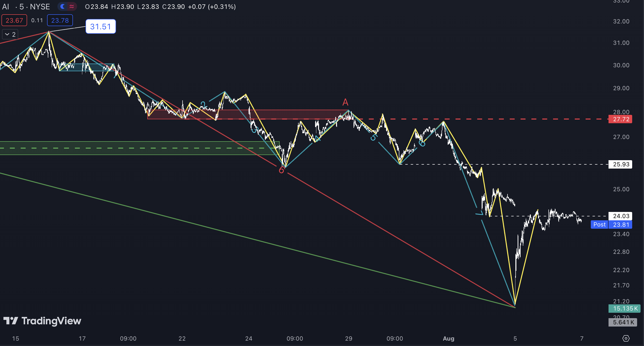This screenshot has height=346, width=644.
Task: Click the pink data-status wave icon
Action: (x=72, y=6)
